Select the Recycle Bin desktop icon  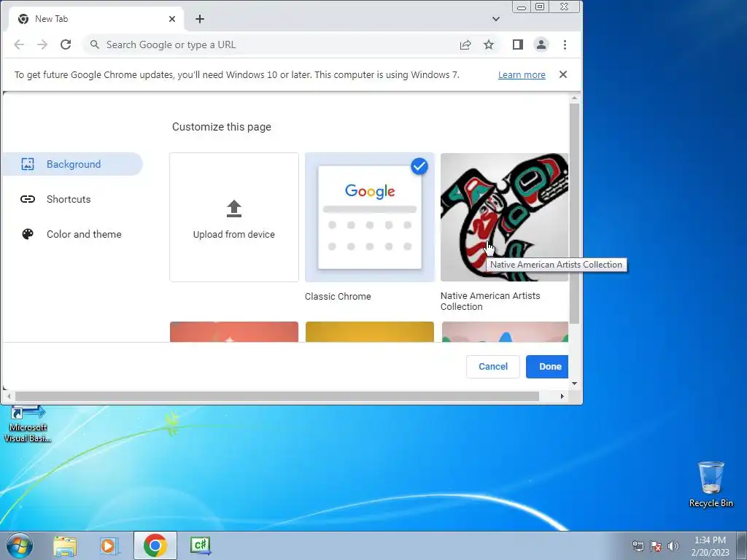pyautogui.click(x=711, y=484)
